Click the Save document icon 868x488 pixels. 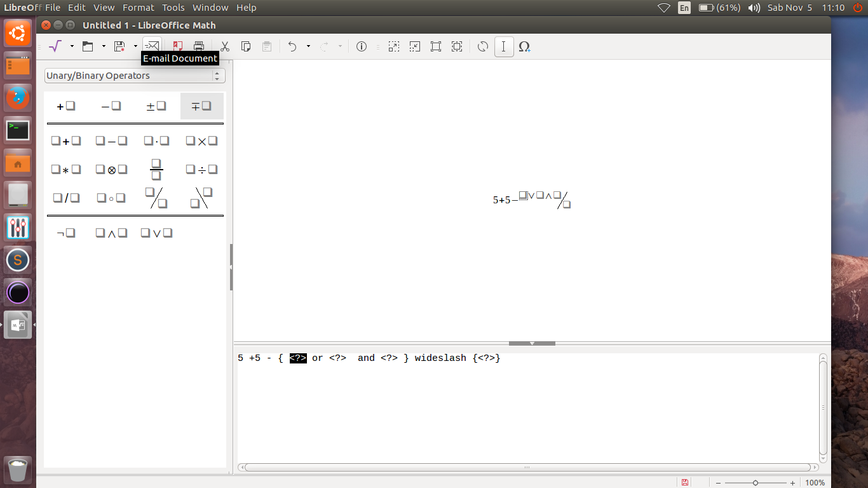click(x=119, y=46)
